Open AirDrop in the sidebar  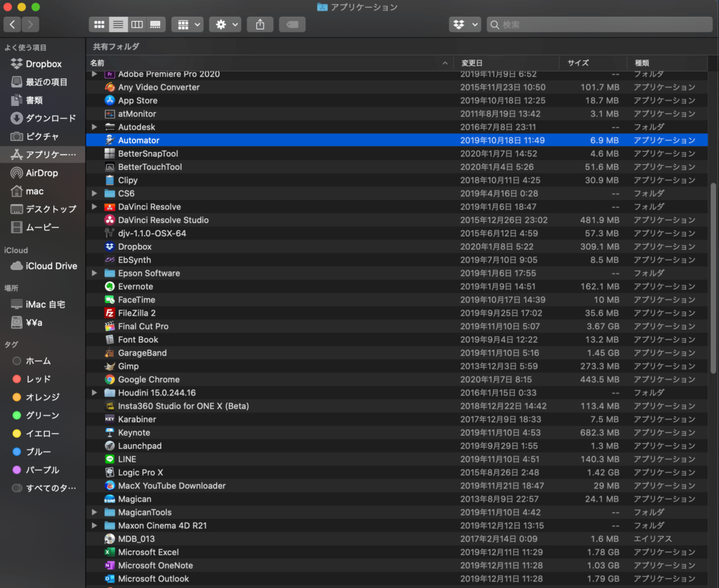point(42,173)
